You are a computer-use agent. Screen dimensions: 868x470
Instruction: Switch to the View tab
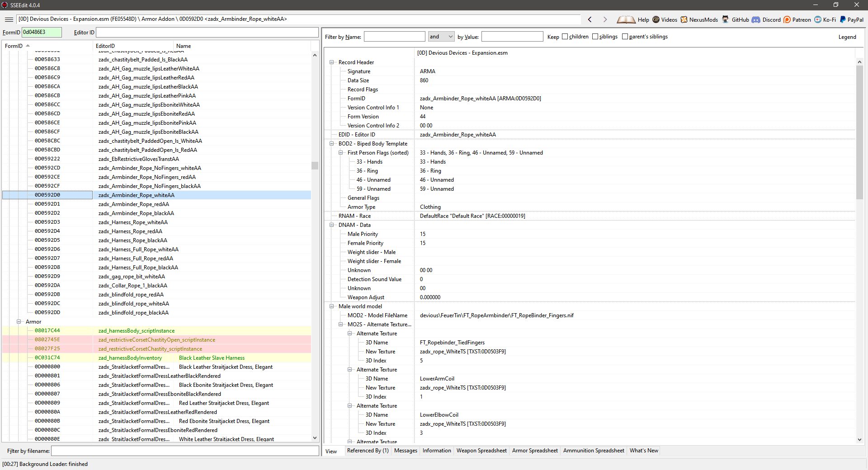(x=331, y=451)
